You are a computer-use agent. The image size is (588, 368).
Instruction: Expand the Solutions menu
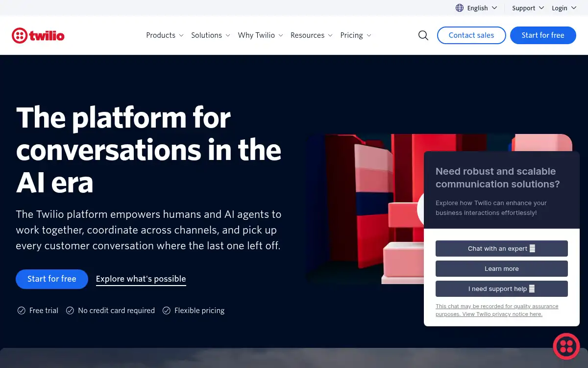pyautogui.click(x=211, y=35)
